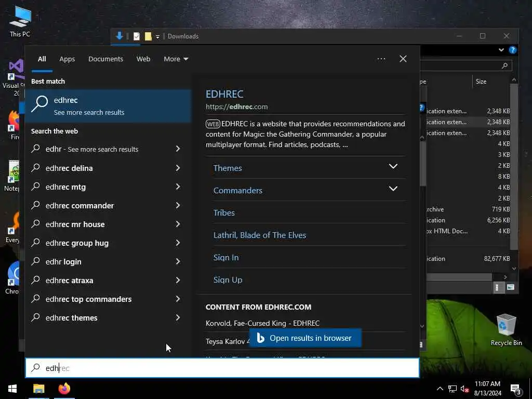Close the search panel with X
Screen dimensions: 532x399
pos(403,59)
